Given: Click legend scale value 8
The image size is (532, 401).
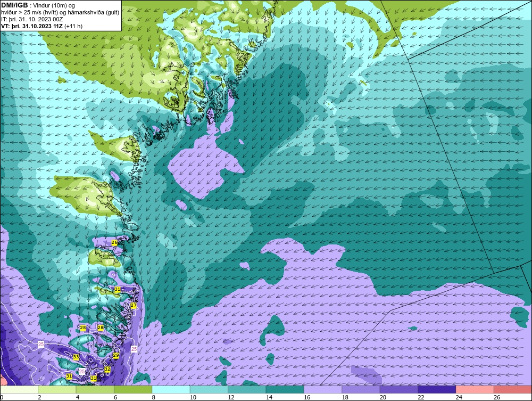Looking at the screenshot, I should pyautogui.click(x=154, y=397).
